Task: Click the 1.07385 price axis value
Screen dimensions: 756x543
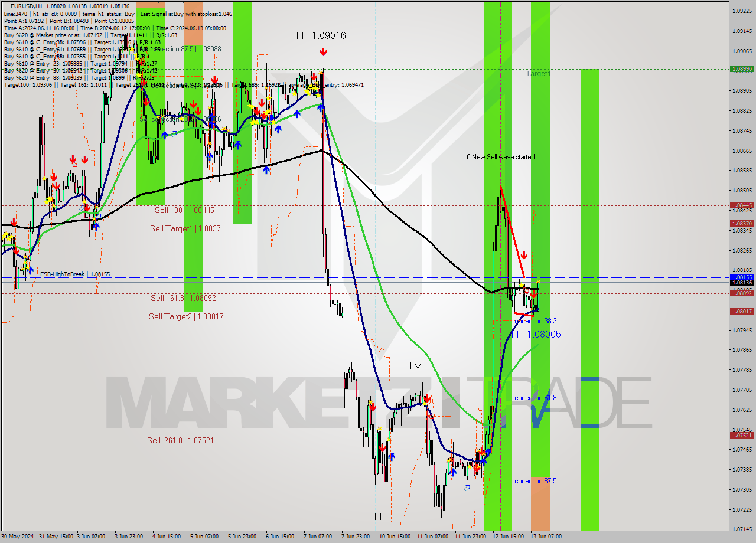Action: point(742,470)
